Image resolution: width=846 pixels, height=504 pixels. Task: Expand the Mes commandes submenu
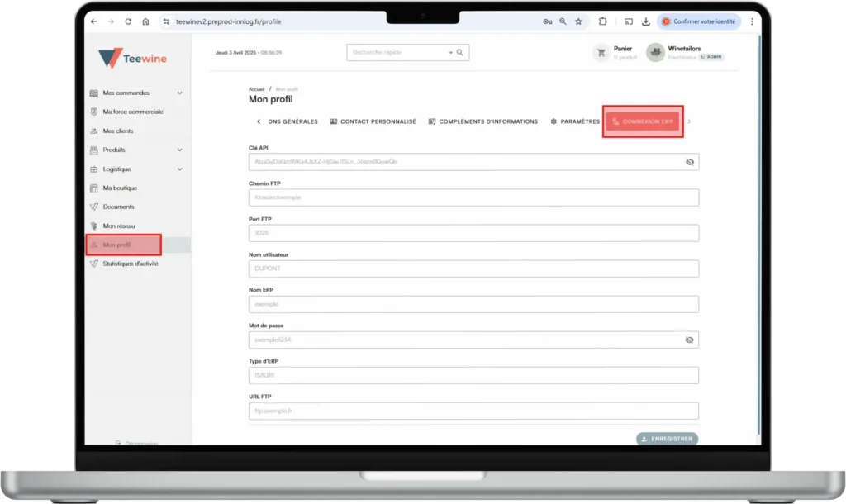coord(180,93)
